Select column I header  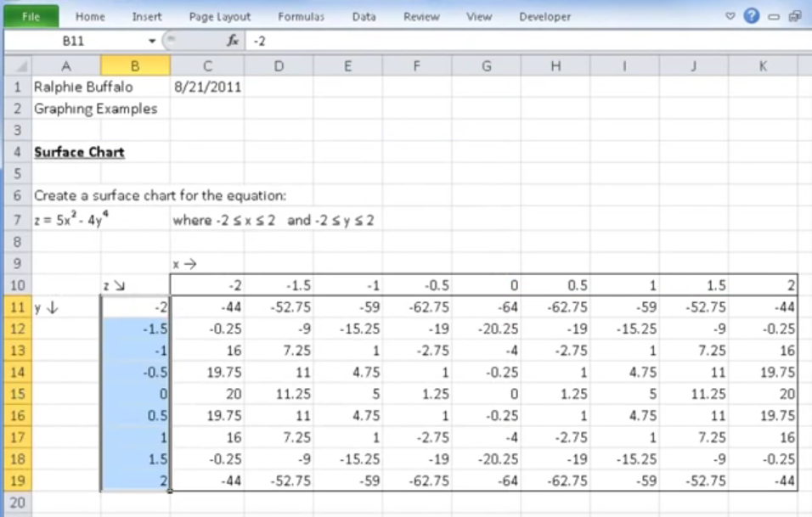coord(624,65)
